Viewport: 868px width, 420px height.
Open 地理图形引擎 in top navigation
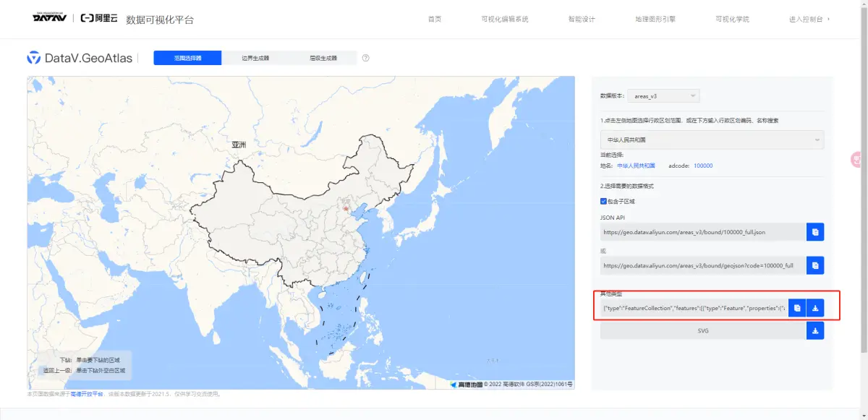pyautogui.click(x=655, y=19)
